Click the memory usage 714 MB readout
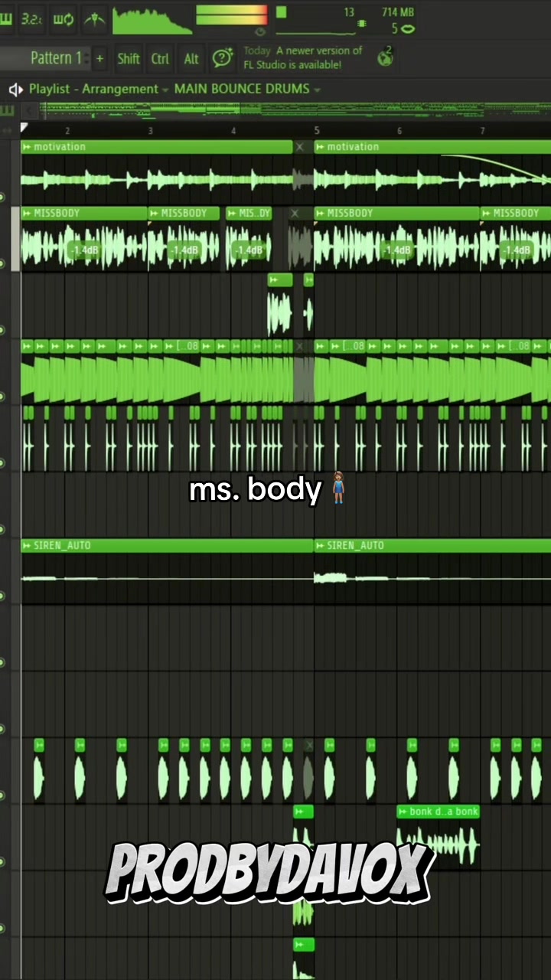 [x=398, y=12]
